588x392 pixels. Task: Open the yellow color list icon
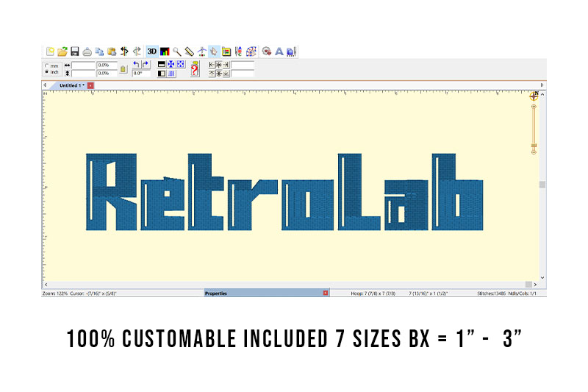coord(226,51)
